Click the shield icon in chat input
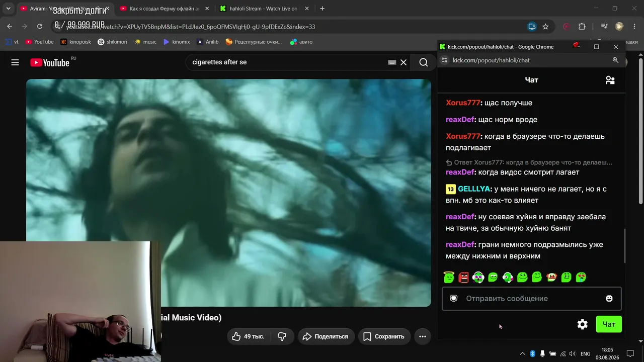 tap(454, 299)
